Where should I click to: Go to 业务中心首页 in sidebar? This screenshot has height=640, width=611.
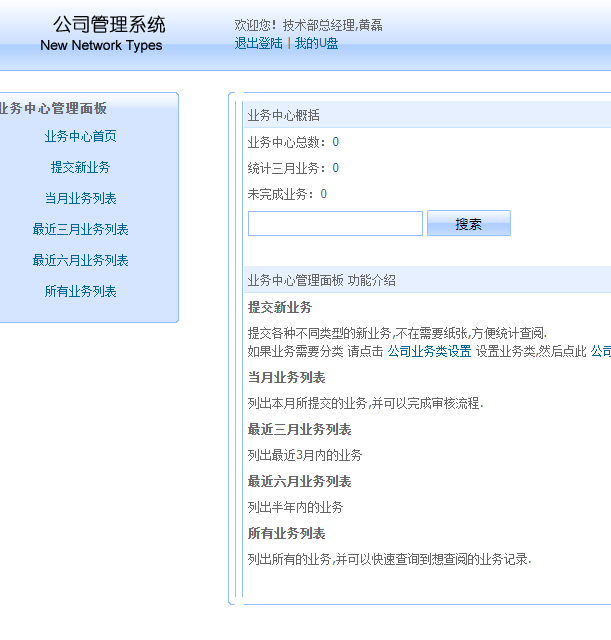80,136
